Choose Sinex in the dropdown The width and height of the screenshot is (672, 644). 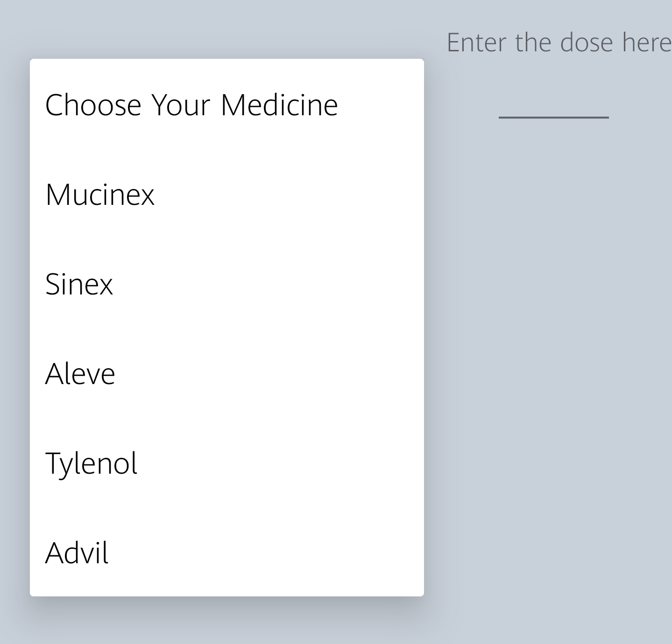pyautogui.click(x=79, y=284)
